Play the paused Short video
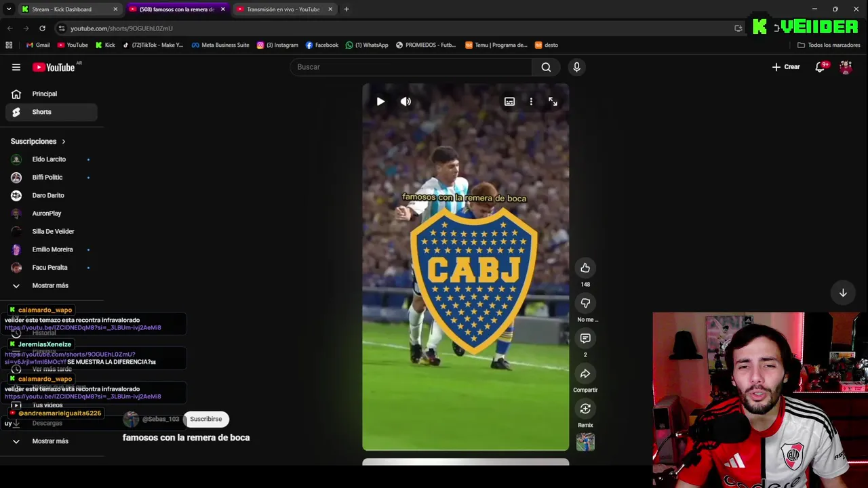The height and width of the screenshot is (488, 868). 380,102
